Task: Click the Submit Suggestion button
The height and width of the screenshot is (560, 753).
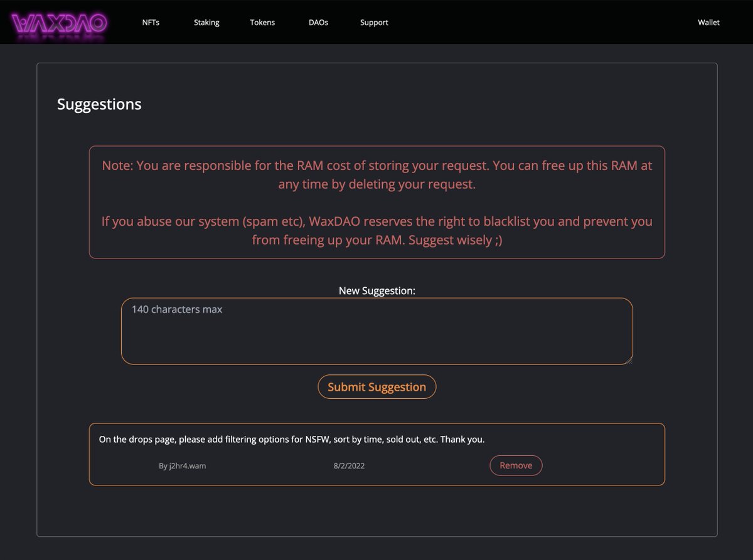Action: click(376, 387)
